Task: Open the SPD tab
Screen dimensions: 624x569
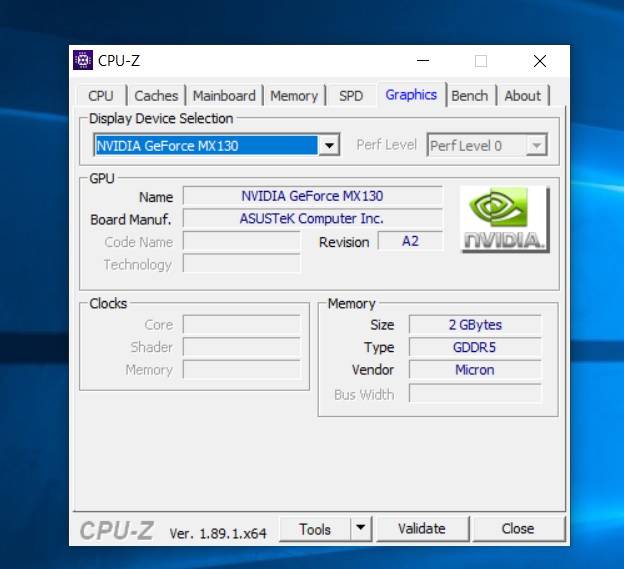Action: click(351, 96)
